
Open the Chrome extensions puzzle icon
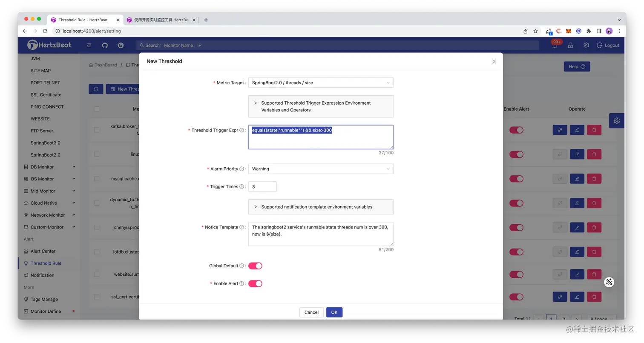589,31
